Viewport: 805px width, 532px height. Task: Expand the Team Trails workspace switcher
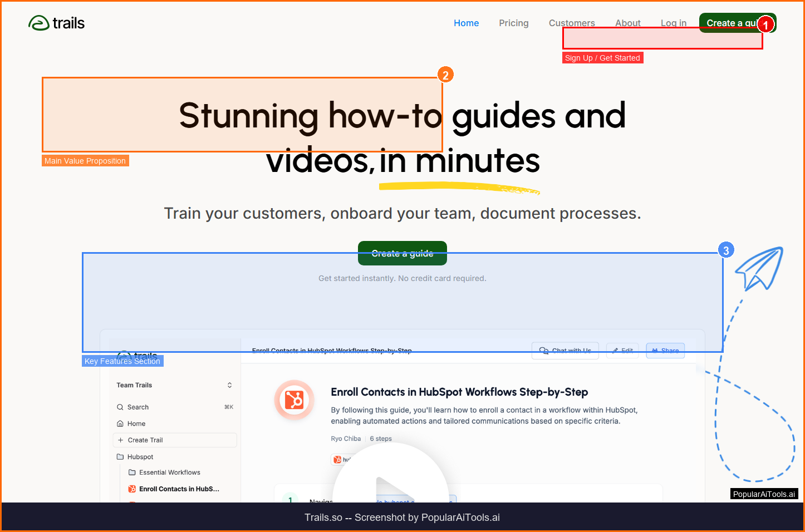click(229, 385)
